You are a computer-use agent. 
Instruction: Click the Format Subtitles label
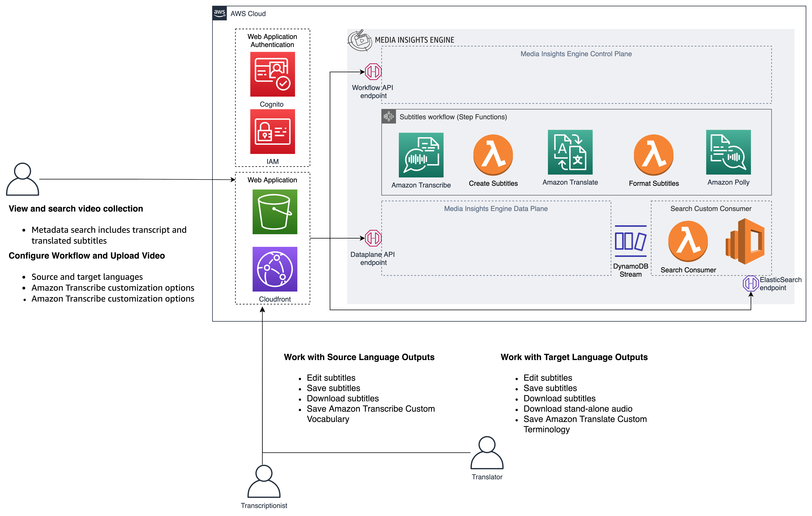pos(654,183)
